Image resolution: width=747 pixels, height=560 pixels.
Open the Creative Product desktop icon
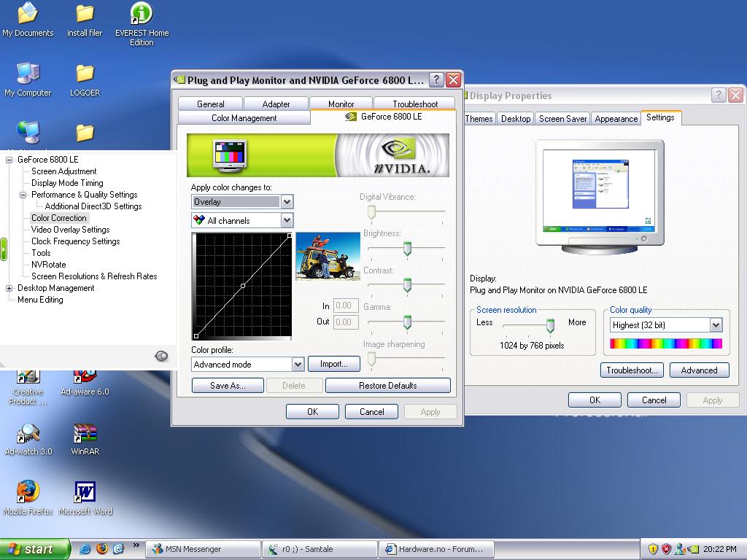(28, 388)
